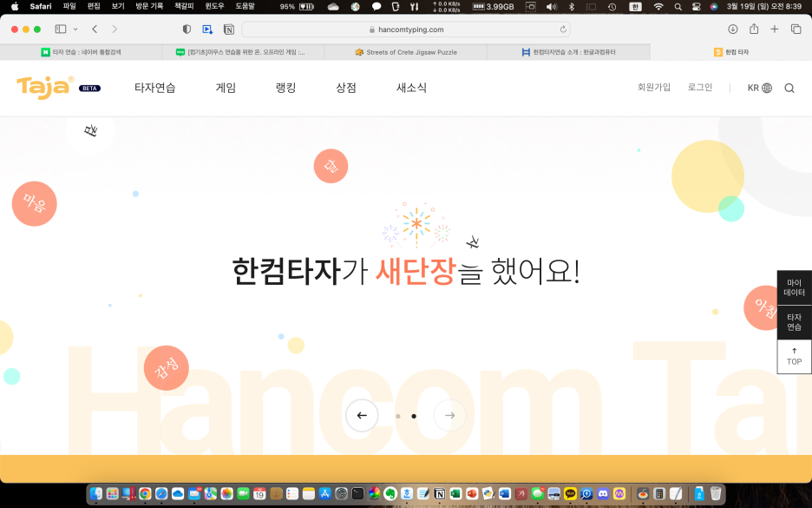812x508 pixels.
Task: Open the 책갈피 menu
Action: coord(185,6)
